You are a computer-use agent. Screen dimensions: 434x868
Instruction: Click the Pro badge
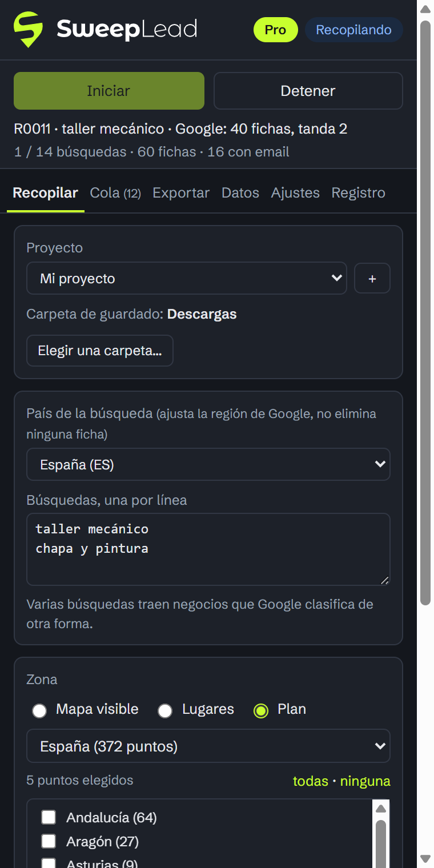coord(276,30)
